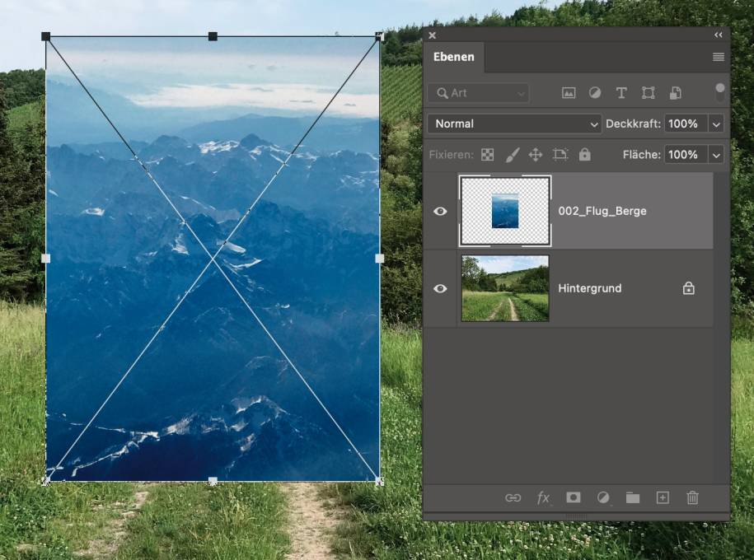Lock all padlock icon in Fixieren row
This screenshot has width=754, height=560.
coord(584,154)
